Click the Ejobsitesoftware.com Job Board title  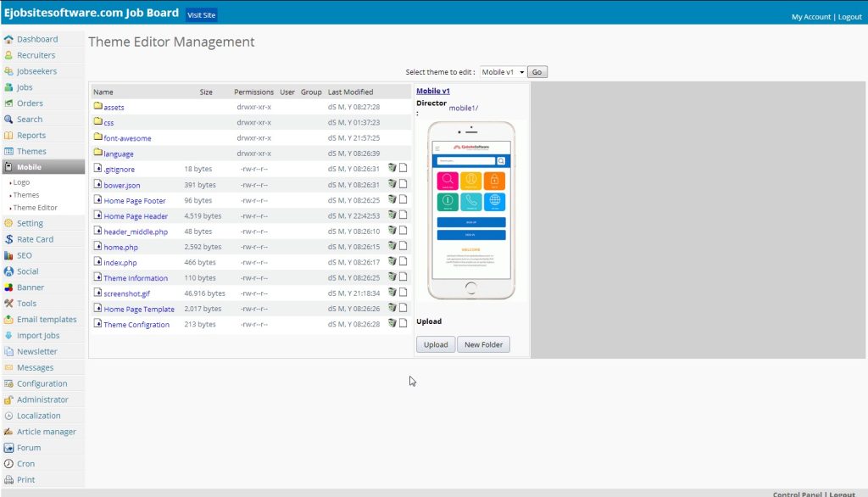tap(92, 13)
